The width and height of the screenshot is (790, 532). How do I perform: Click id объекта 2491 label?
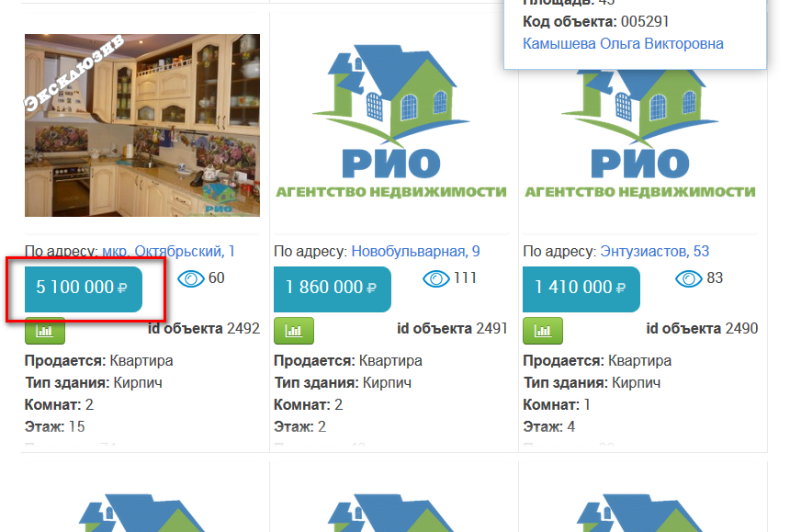pyautogui.click(x=452, y=328)
